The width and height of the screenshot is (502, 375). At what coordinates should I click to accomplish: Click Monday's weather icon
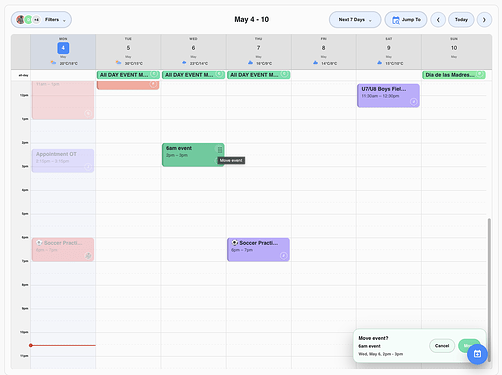(x=53, y=63)
